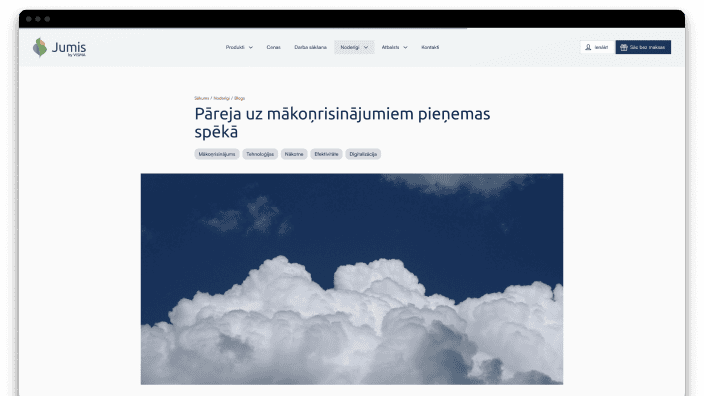704x396 pixels.
Task: Open the Cenas page
Action: click(273, 47)
